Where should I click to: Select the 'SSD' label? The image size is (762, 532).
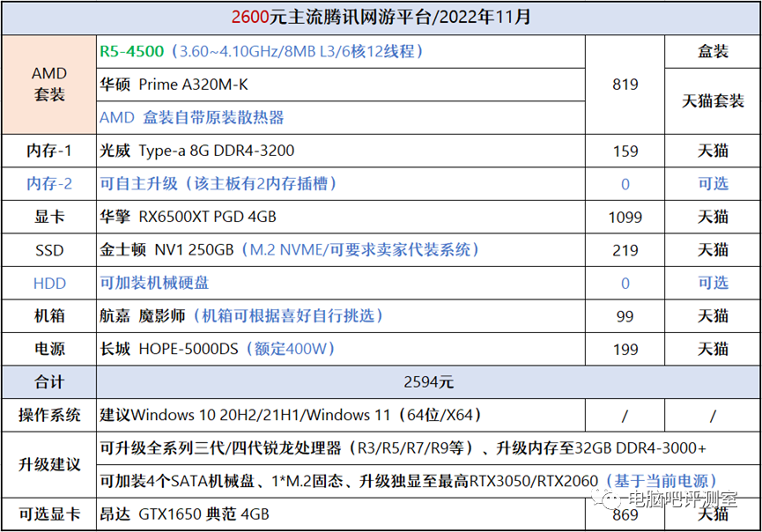(x=49, y=250)
